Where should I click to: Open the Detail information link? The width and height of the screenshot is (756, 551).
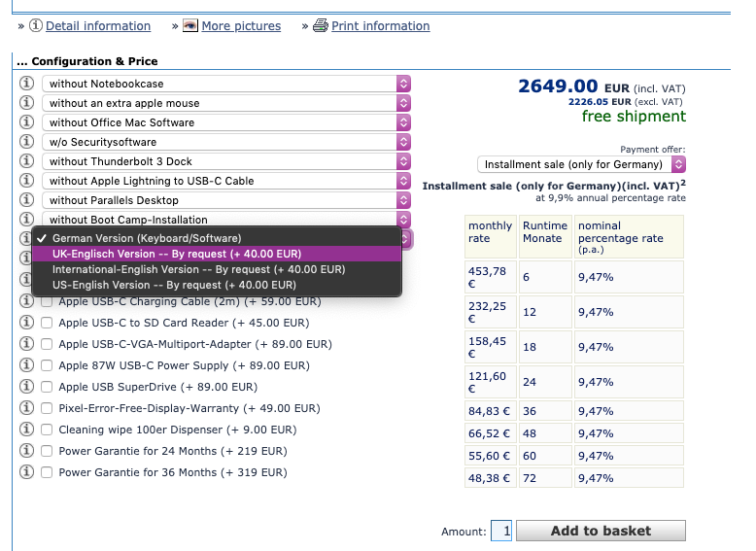pyautogui.click(x=98, y=26)
